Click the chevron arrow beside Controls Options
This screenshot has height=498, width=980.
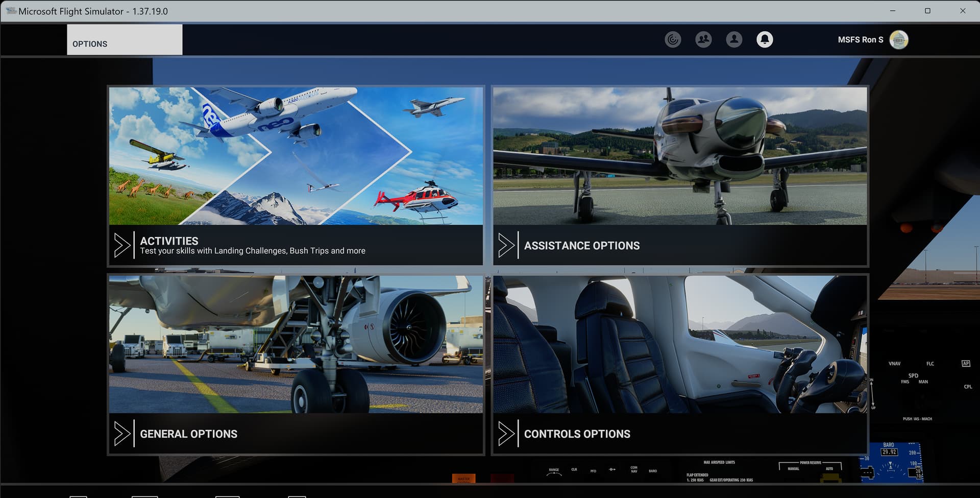[506, 434]
